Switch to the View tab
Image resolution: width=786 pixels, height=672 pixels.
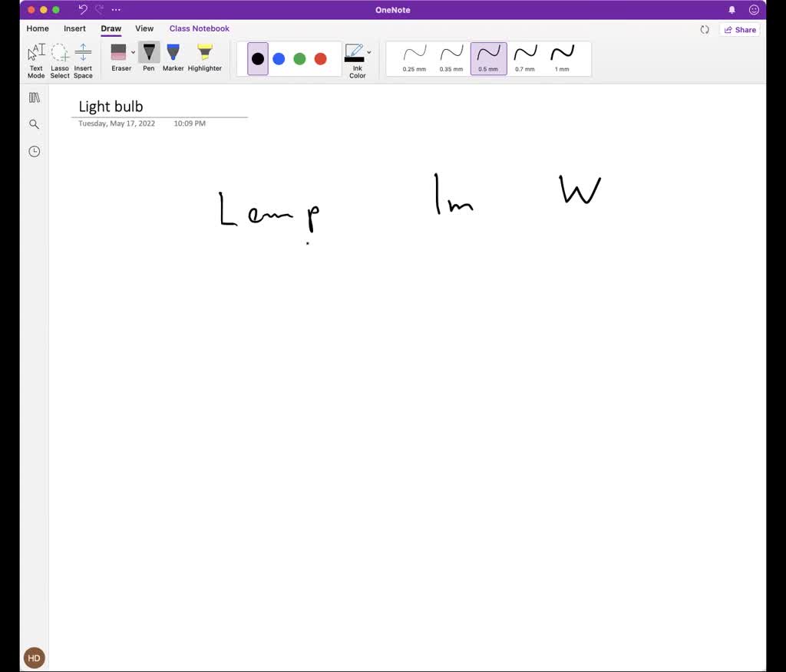(144, 28)
